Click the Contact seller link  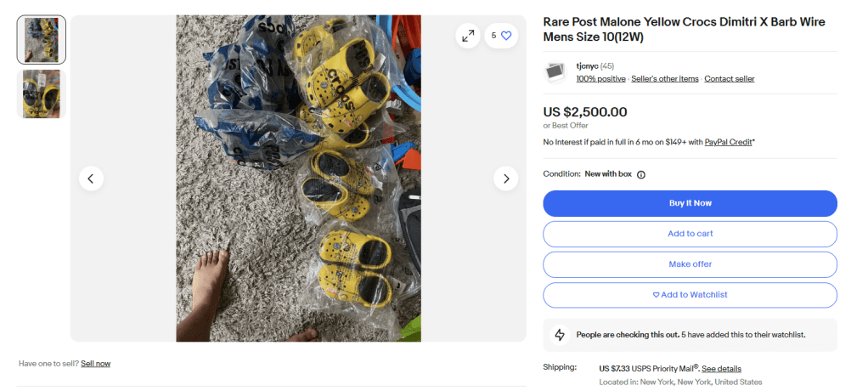(729, 79)
